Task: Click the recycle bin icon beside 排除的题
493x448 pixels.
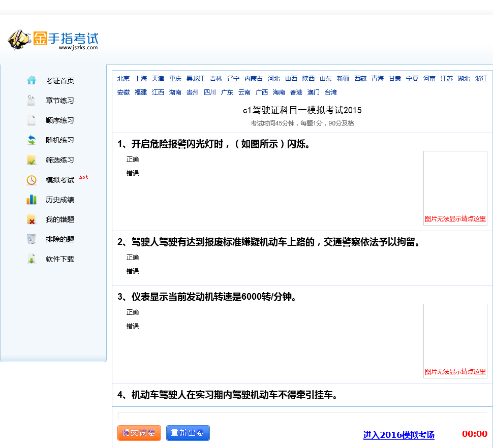Action: pyautogui.click(x=32, y=239)
